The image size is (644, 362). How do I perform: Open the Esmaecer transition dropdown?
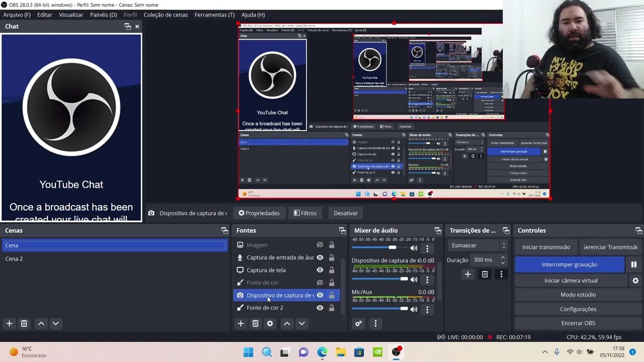[x=477, y=245]
